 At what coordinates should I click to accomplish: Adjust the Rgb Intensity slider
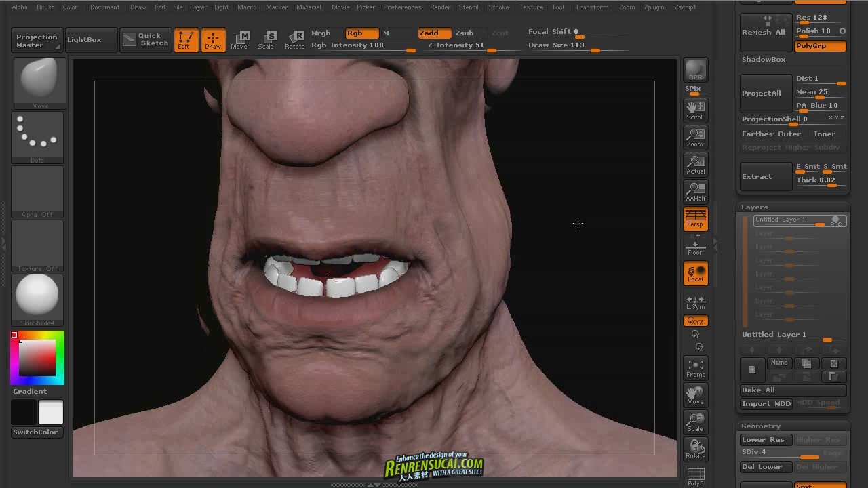coord(363,46)
